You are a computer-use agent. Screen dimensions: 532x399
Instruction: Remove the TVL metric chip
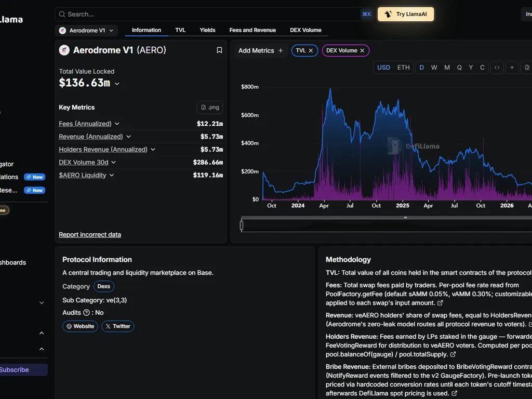pyautogui.click(x=311, y=50)
